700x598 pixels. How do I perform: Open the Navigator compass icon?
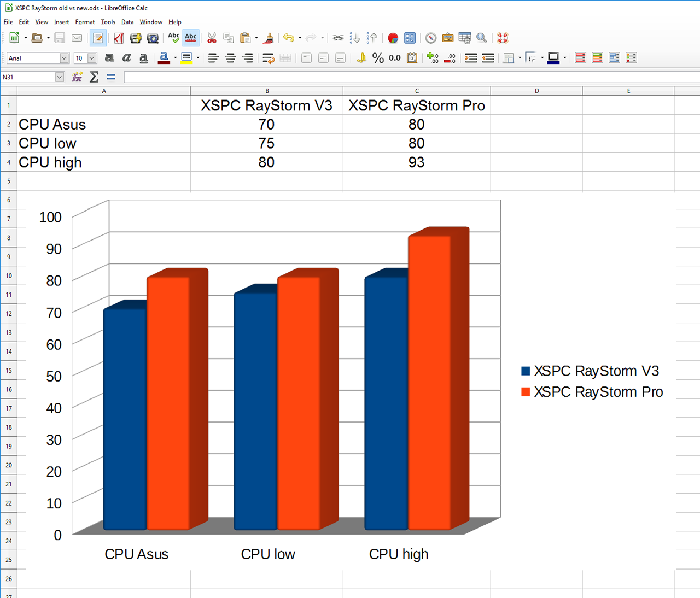coord(431,38)
